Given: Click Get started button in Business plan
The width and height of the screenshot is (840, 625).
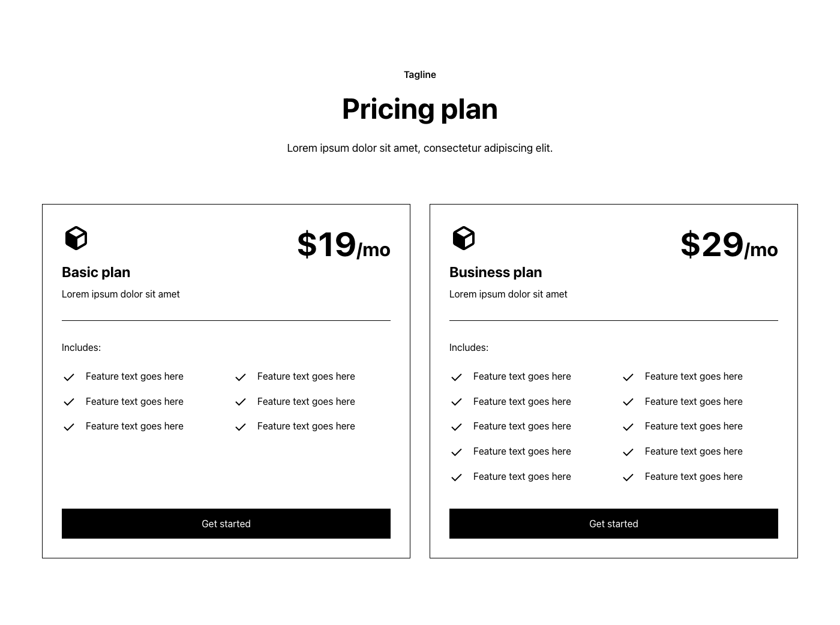Looking at the screenshot, I should 614,524.
